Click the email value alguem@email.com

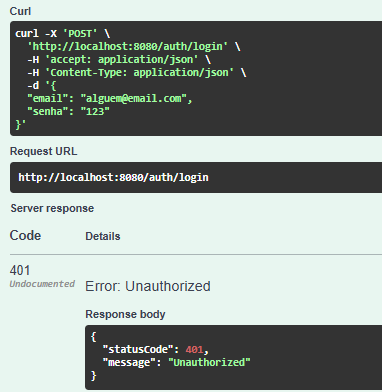pyautogui.click(x=134, y=99)
